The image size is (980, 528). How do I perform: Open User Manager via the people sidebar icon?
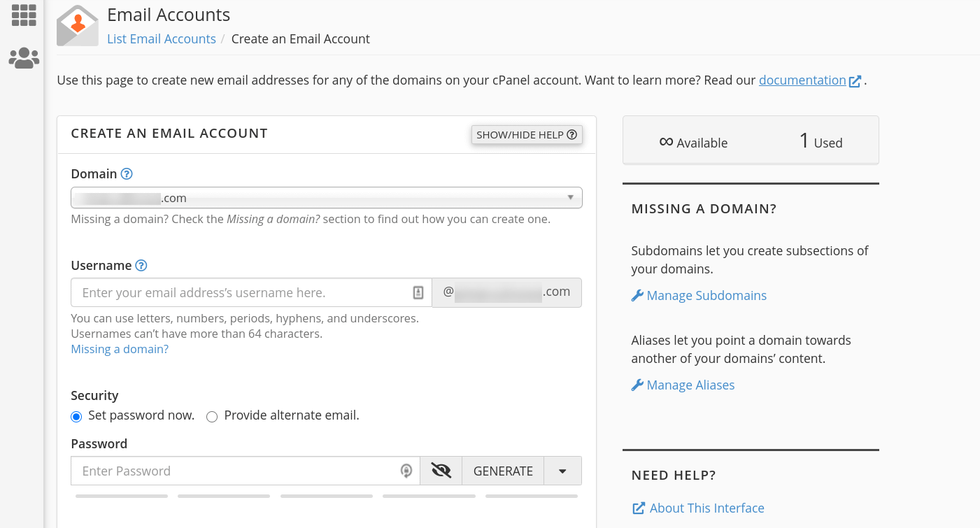pyautogui.click(x=23, y=57)
